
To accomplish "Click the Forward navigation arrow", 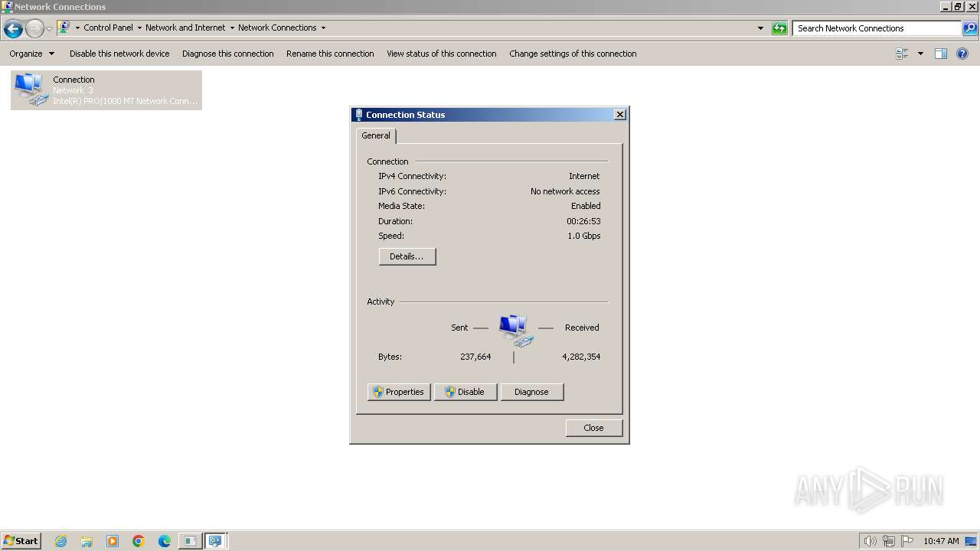I will [x=34, y=29].
